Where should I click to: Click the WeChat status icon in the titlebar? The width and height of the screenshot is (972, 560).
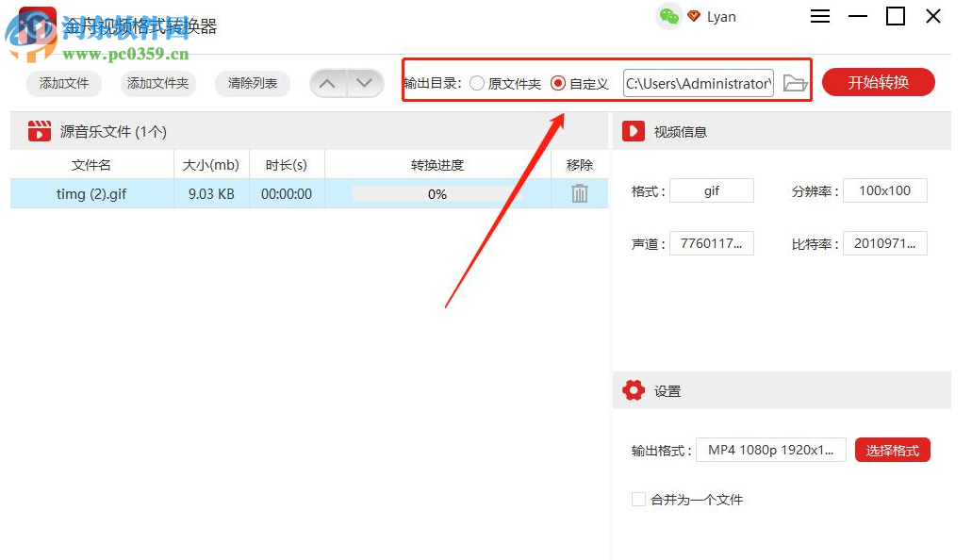(668, 16)
